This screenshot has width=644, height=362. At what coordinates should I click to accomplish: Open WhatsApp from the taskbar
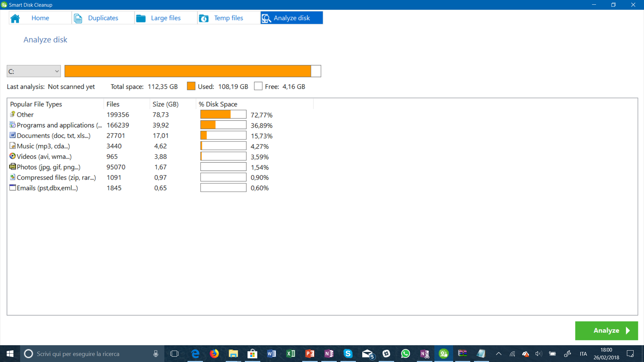[x=405, y=354]
